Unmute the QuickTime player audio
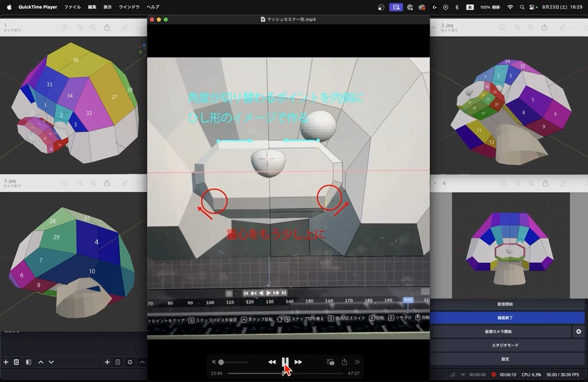588x382 pixels. point(214,362)
